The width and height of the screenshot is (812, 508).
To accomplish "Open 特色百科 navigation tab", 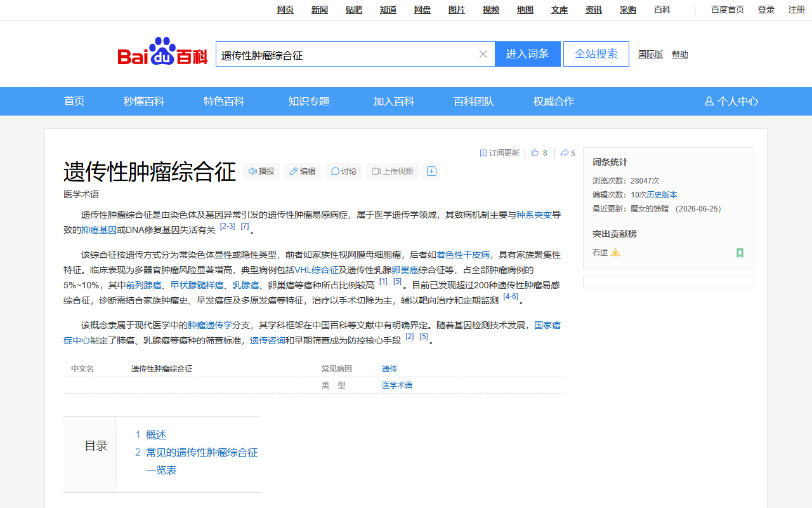I will point(224,102).
